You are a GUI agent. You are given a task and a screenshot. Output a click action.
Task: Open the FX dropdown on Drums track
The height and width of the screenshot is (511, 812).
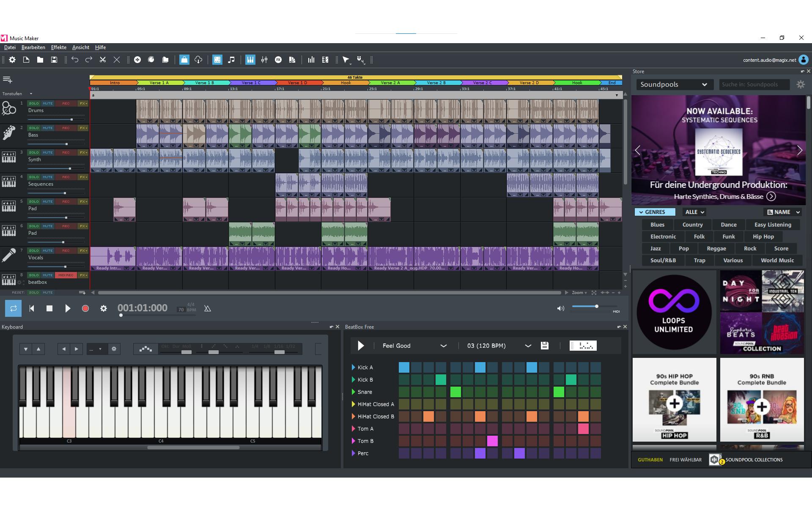coord(83,103)
